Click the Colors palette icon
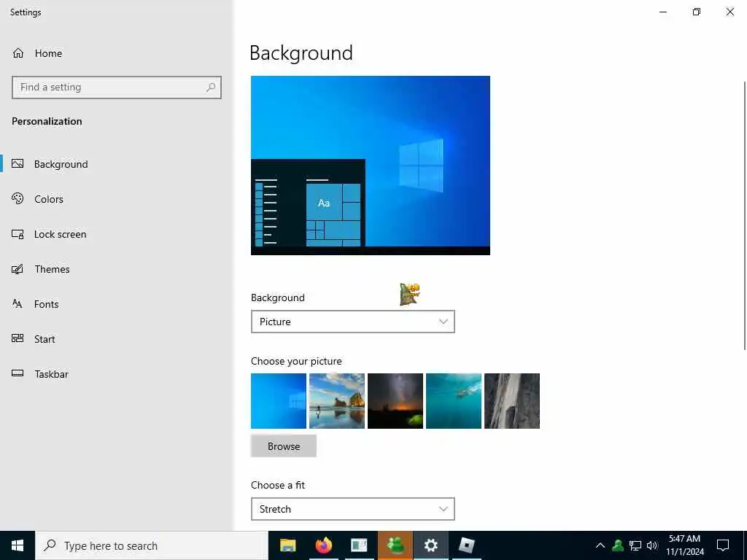This screenshot has height=560, width=747. [18, 198]
